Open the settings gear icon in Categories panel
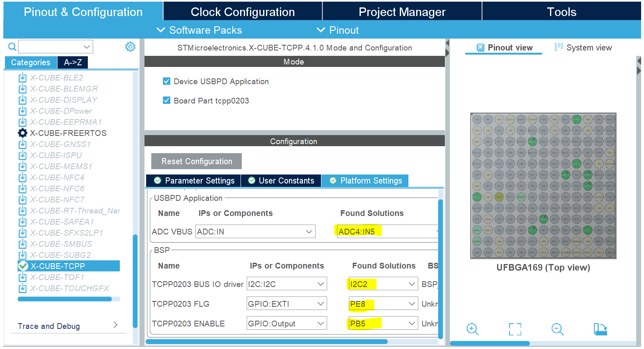644x349 pixels. pos(130,47)
